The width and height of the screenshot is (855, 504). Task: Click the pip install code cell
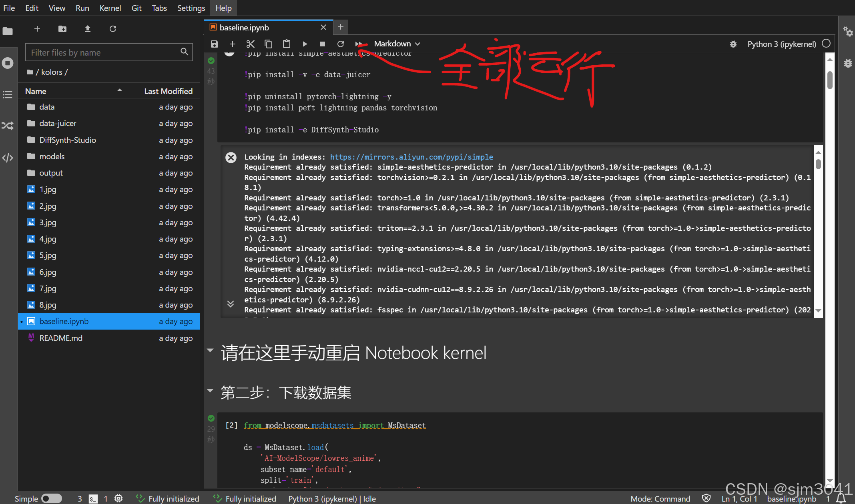[x=520, y=97]
